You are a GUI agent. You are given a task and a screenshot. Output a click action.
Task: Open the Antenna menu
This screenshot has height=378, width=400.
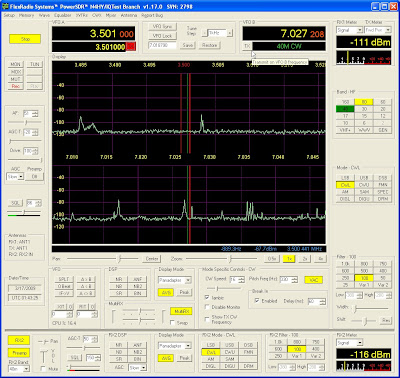pyautogui.click(x=129, y=15)
